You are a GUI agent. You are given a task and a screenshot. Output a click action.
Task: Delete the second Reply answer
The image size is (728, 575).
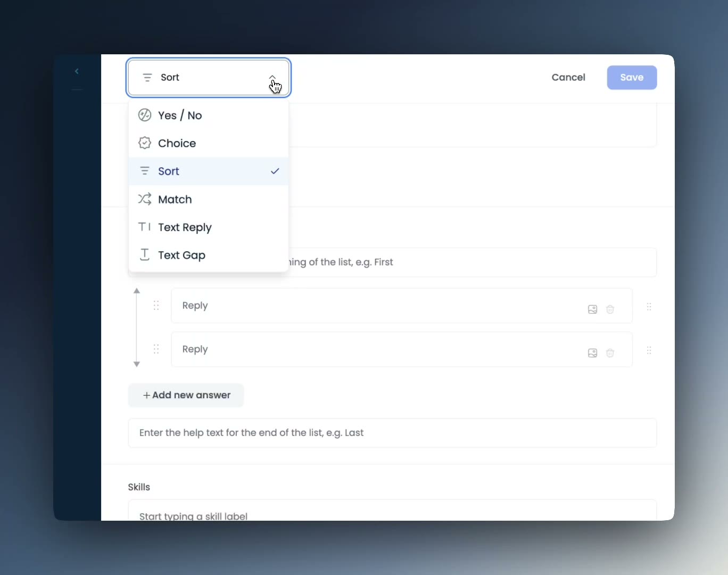click(610, 353)
